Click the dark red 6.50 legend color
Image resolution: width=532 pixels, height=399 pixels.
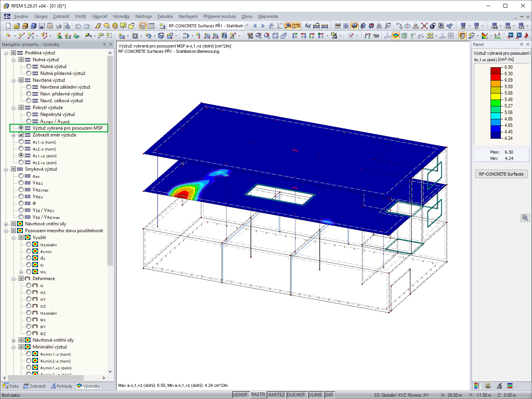[x=496, y=70]
